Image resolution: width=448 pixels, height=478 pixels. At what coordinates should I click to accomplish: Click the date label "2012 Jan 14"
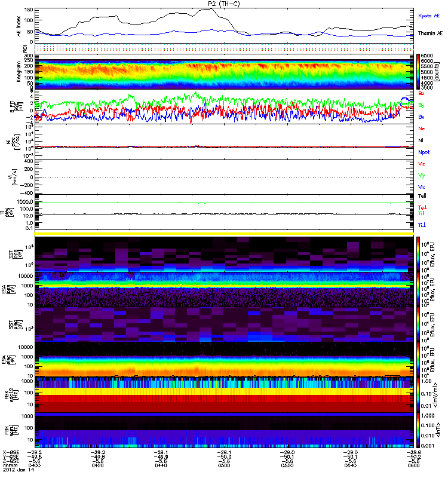tap(18, 470)
